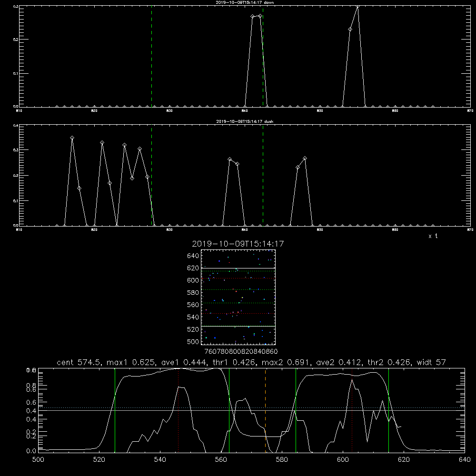Click the 500 label on bottom plot x-axis
This screenshot has height=476, width=476.
(x=38, y=460)
